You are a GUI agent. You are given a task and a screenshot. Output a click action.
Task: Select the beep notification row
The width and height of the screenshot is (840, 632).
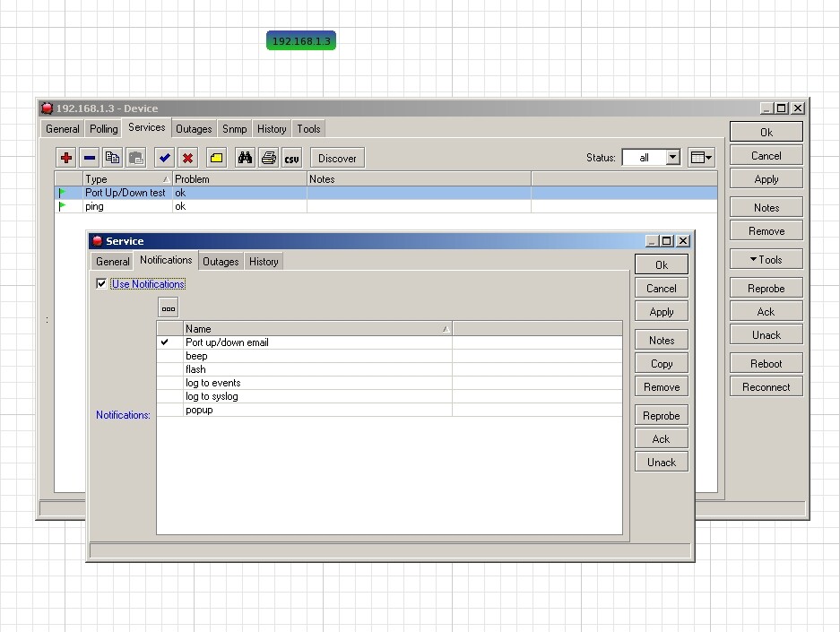389,356
